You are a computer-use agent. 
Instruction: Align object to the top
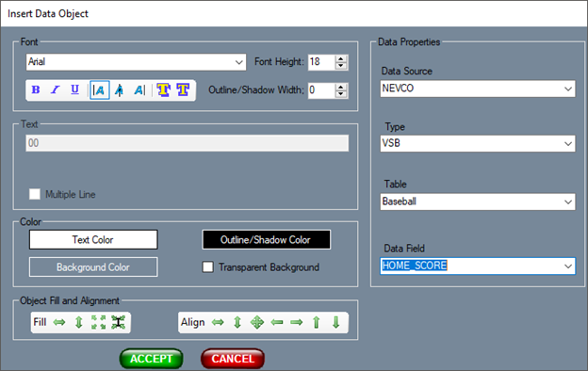(x=316, y=322)
